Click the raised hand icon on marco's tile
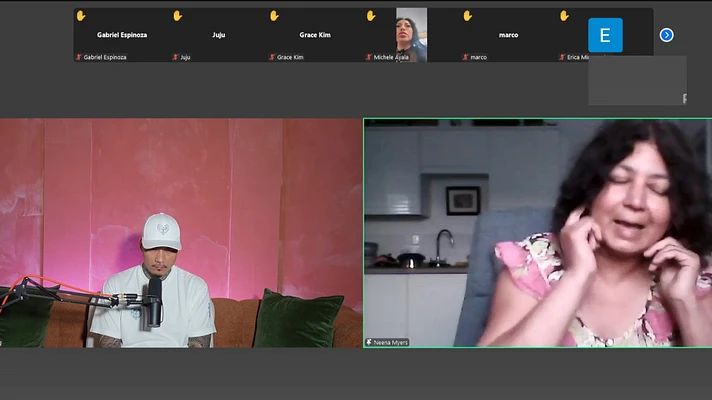This screenshot has width=712, height=400. click(x=468, y=16)
